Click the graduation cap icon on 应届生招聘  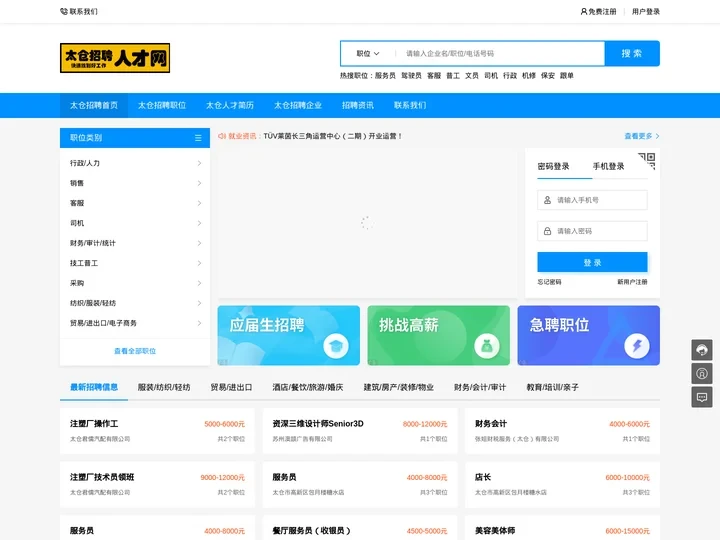336,346
